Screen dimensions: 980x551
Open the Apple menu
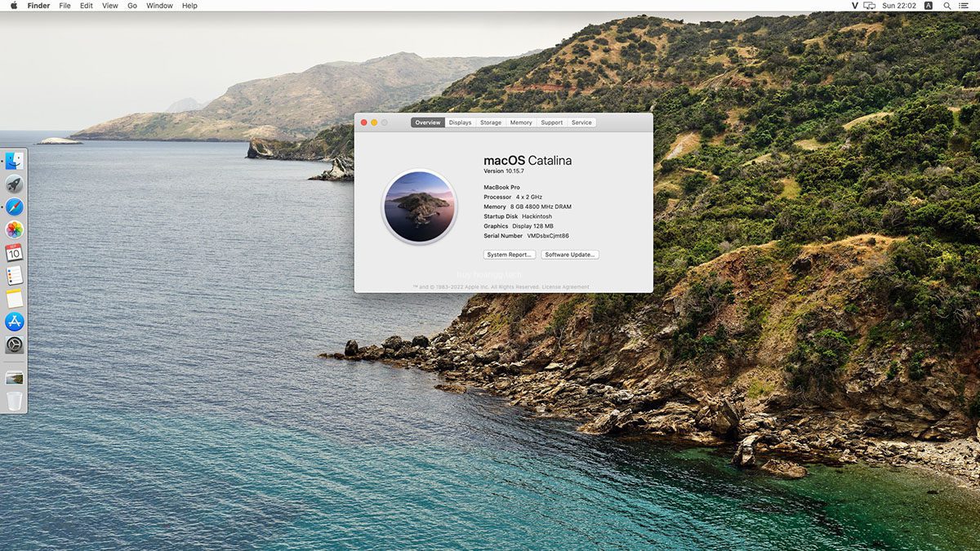tap(13, 6)
